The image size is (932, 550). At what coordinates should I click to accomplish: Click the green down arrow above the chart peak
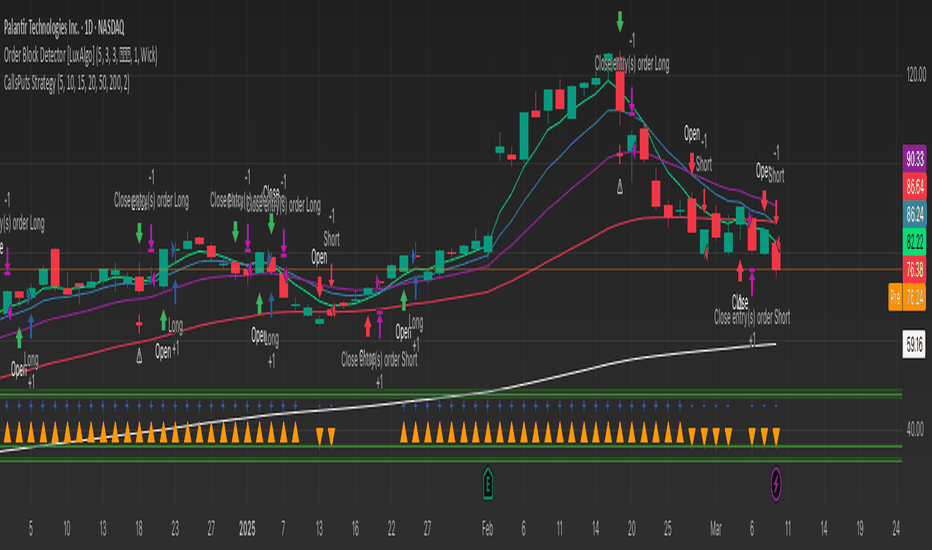620,21
